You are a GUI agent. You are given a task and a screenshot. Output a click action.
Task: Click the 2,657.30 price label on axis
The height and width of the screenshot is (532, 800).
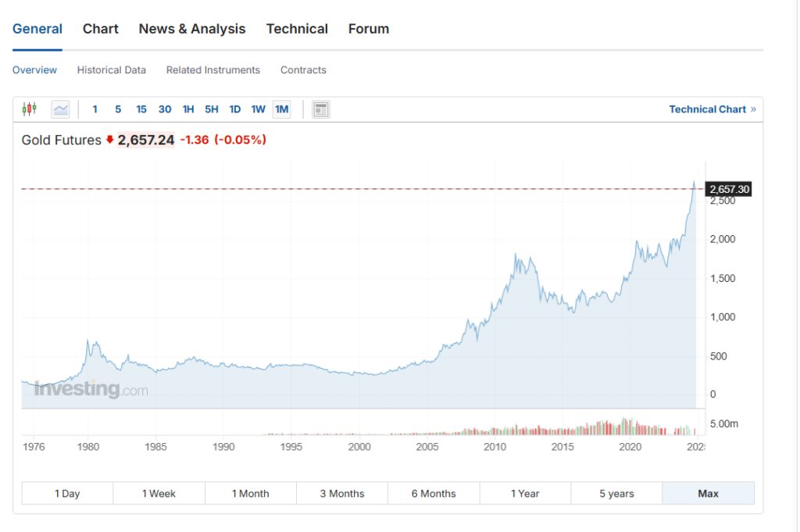pos(729,189)
